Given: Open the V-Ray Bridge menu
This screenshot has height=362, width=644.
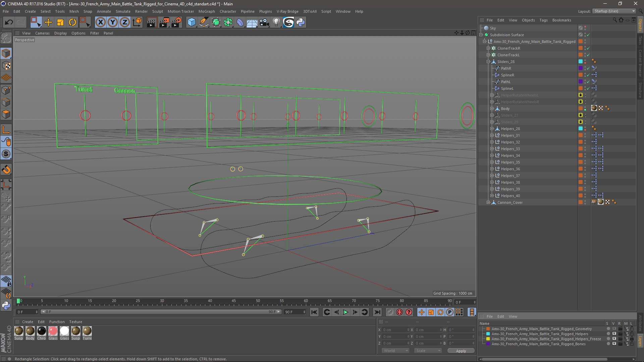Looking at the screenshot, I should click(x=287, y=11).
